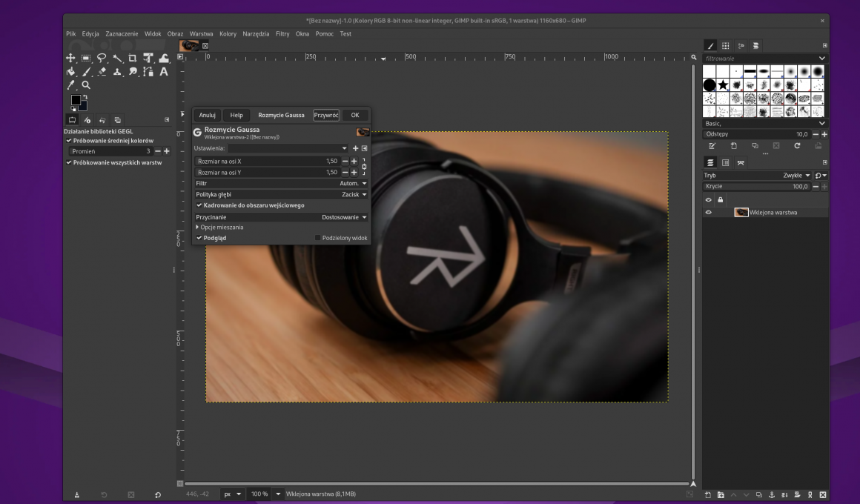Image resolution: width=860 pixels, height=504 pixels.
Task: Click the OK button in Gaussian blur dialog
Action: 355,115
